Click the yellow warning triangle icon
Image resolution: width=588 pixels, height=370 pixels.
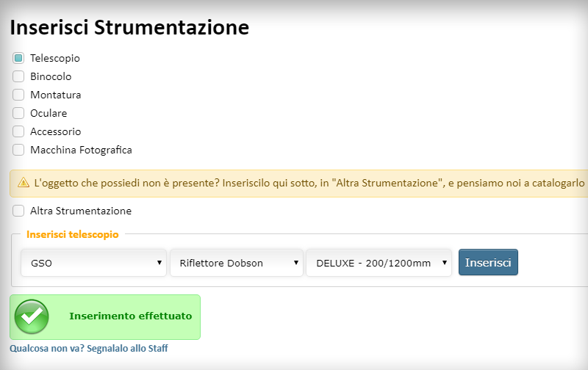(x=24, y=183)
